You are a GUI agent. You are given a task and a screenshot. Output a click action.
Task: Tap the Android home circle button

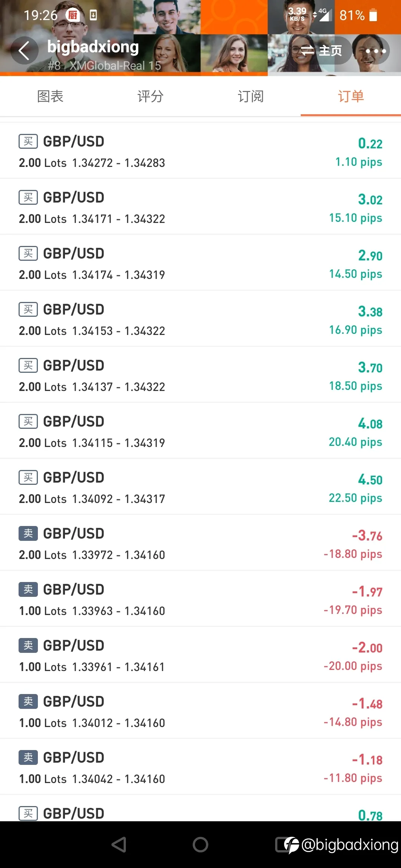(200, 845)
